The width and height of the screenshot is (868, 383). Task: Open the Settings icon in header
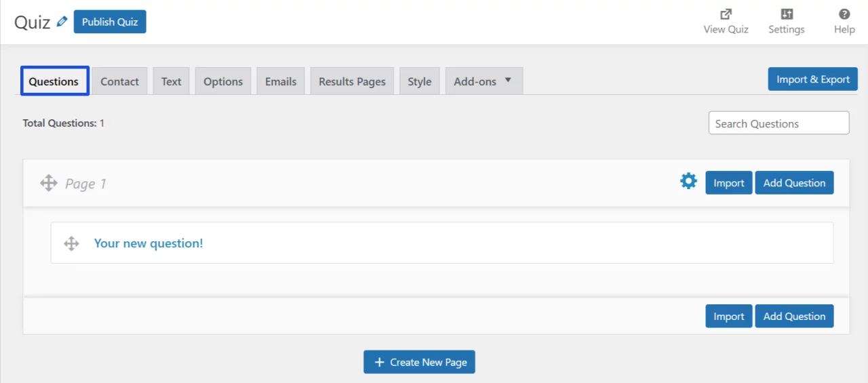787,14
